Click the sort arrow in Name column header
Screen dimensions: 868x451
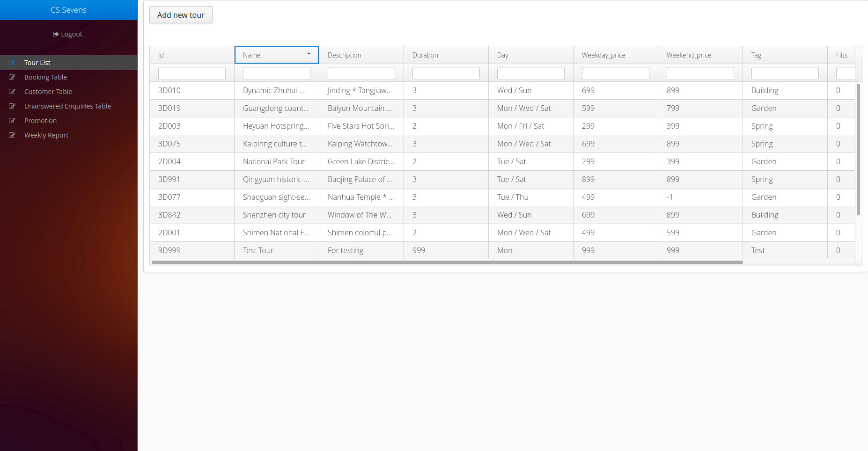point(309,54)
